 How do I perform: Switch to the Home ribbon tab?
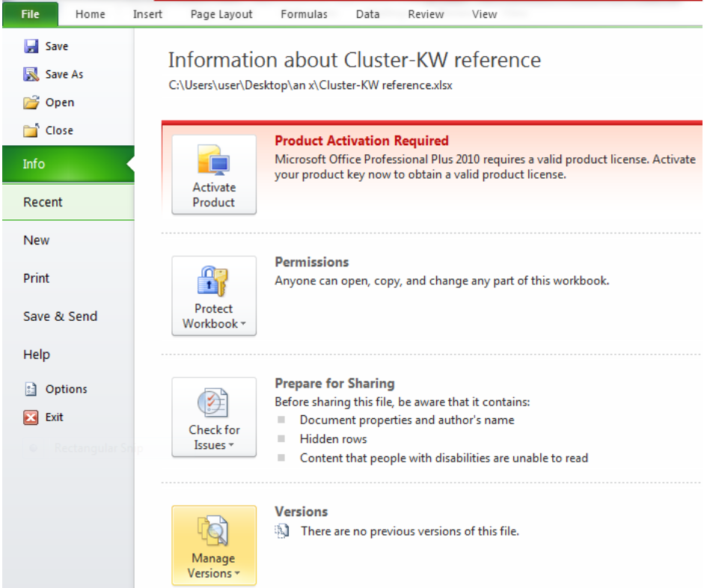point(91,14)
